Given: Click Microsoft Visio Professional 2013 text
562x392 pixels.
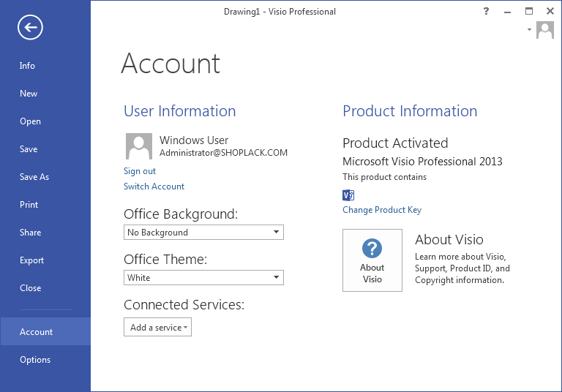Looking at the screenshot, I should tap(422, 162).
